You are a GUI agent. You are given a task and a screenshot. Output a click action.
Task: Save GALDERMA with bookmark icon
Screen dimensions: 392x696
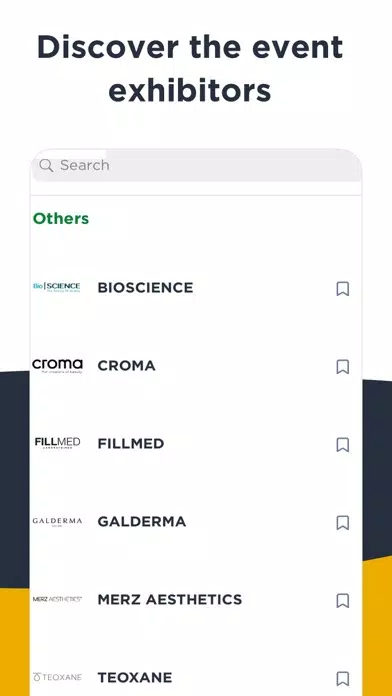(342, 522)
